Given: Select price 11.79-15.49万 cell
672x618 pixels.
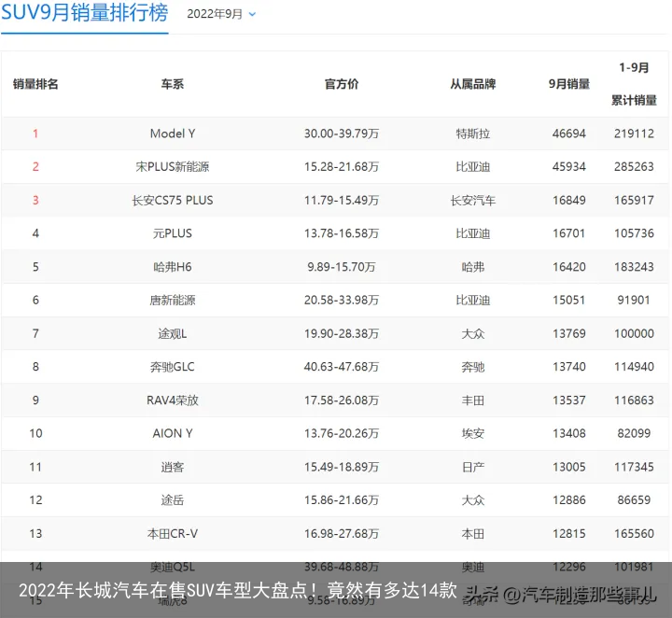Looking at the screenshot, I should 342,200.
